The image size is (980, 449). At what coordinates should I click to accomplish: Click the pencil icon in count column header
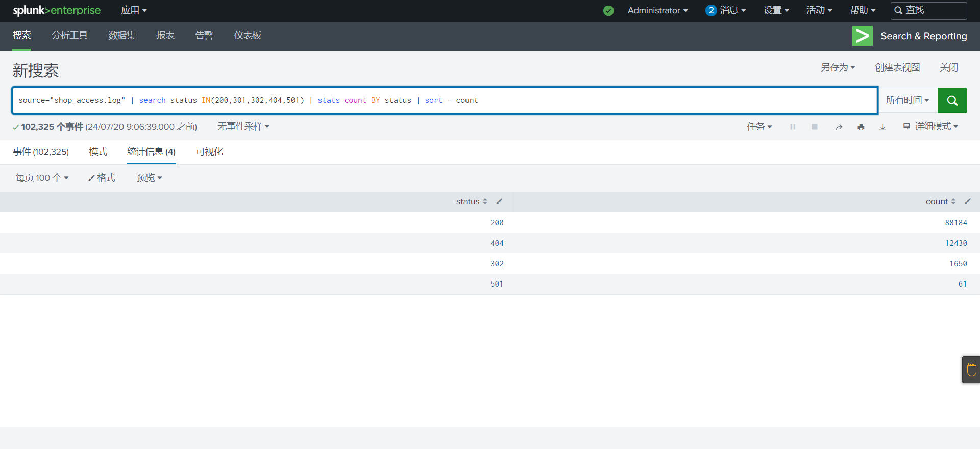[x=967, y=202]
